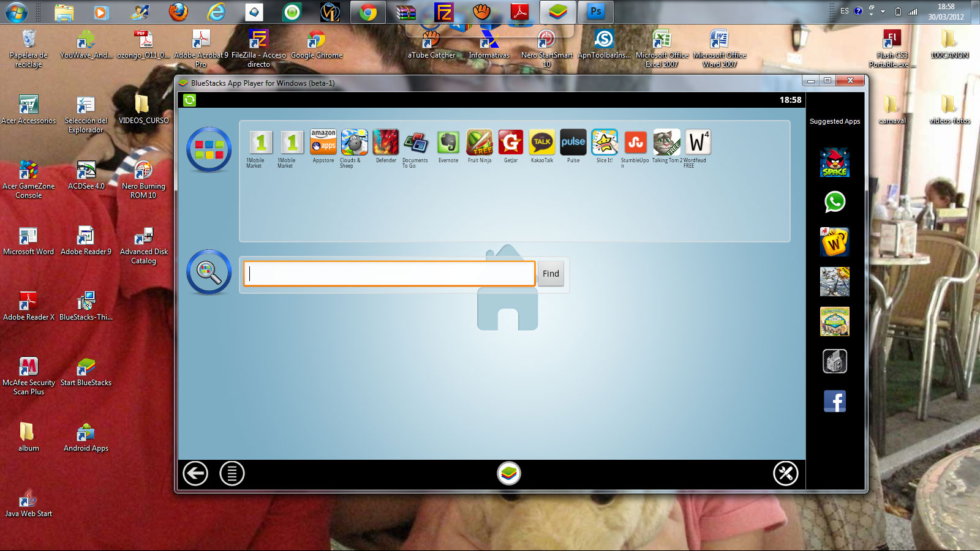Launch the Slice It! app
Viewport: 980px width, 551px height.
click(605, 142)
